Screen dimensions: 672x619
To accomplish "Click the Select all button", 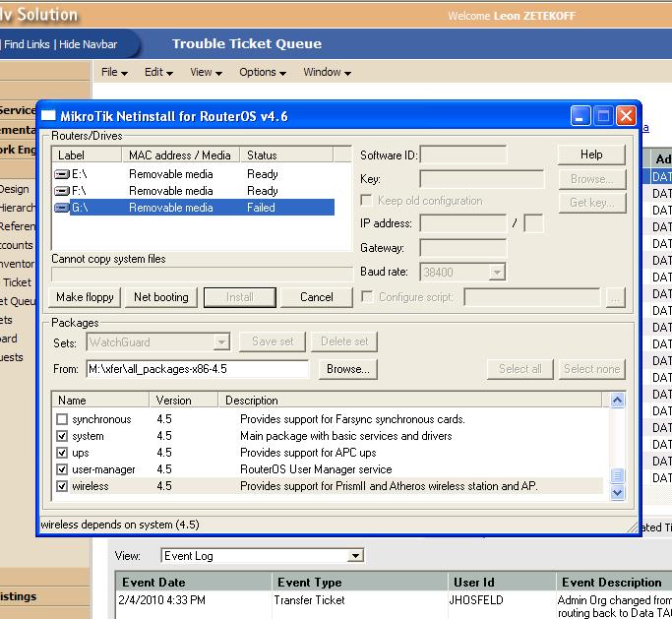I will coord(519,369).
